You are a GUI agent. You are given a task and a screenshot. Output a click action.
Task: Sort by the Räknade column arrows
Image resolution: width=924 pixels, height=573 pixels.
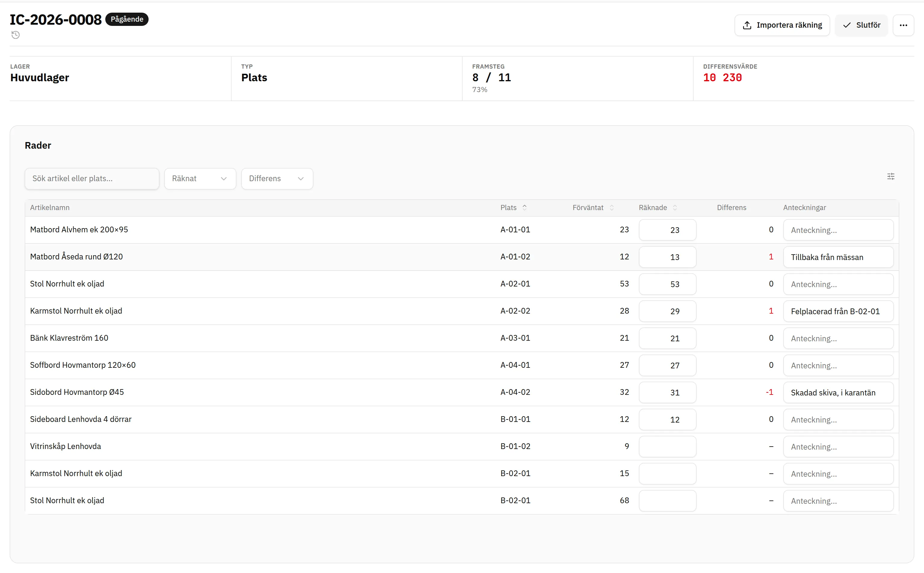click(675, 208)
